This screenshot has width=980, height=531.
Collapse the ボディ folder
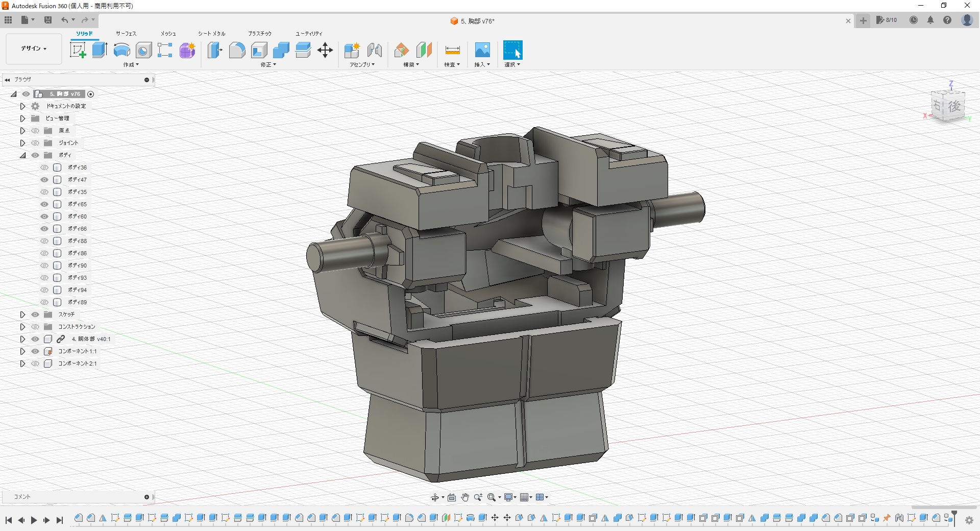pos(22,155)
